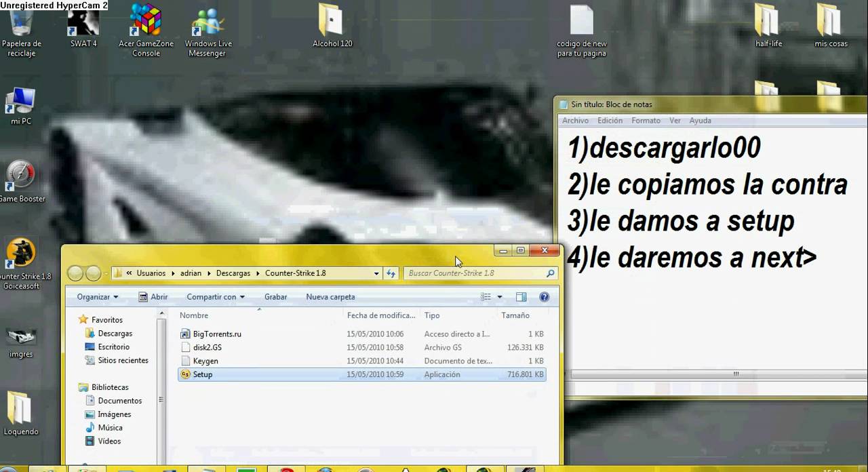Screen dimensions: 868x472
Task: Go to Descargas in the breadcrumb path
Action: tap(233, 273)
